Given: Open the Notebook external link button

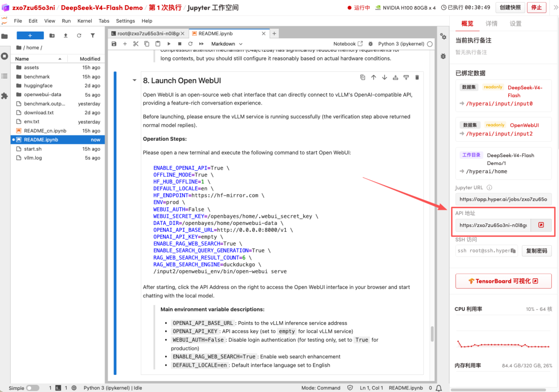Looking at the screenshot, I should 348,44.
